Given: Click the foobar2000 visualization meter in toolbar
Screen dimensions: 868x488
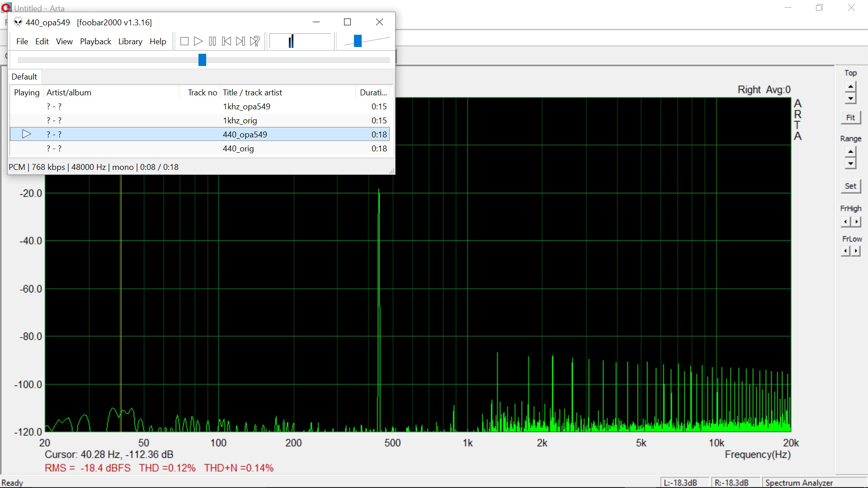Looking at the screenshot, I should pyautogui.click(x=301, y=42).
